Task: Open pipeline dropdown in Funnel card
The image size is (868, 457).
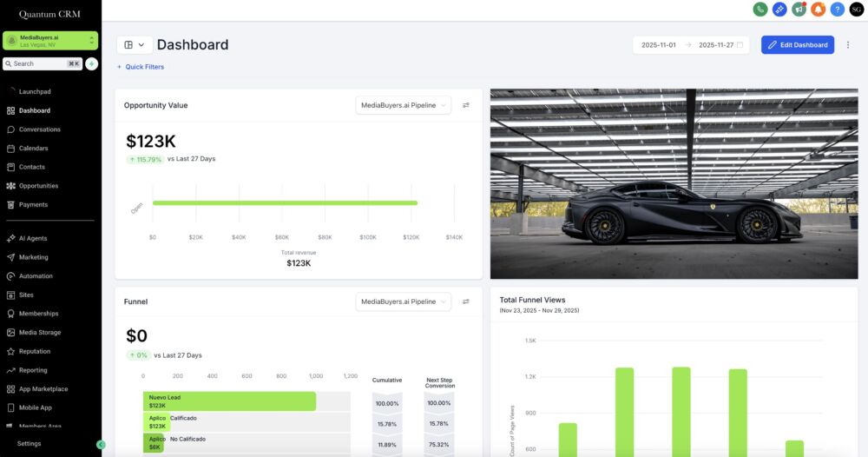Action: 404,301
